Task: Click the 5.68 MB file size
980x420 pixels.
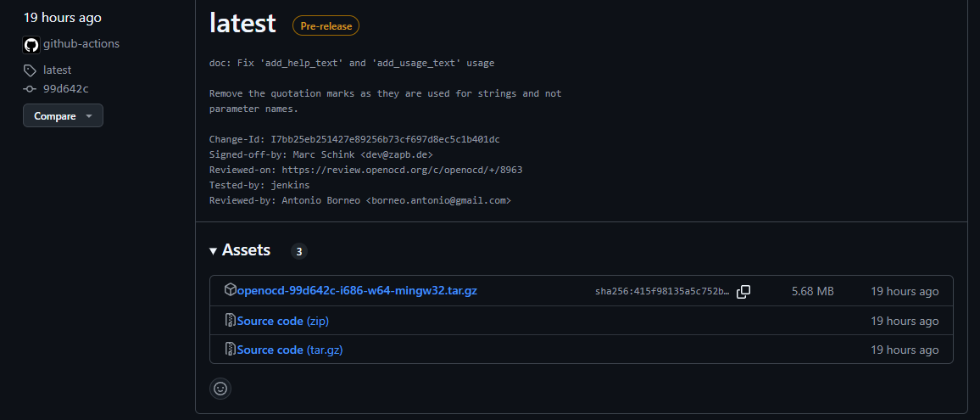Action: pyautogui.click(x=812, y=291)
